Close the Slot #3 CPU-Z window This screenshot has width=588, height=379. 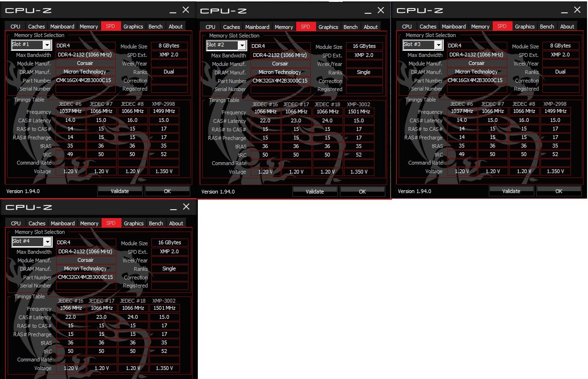click(577, 9)
